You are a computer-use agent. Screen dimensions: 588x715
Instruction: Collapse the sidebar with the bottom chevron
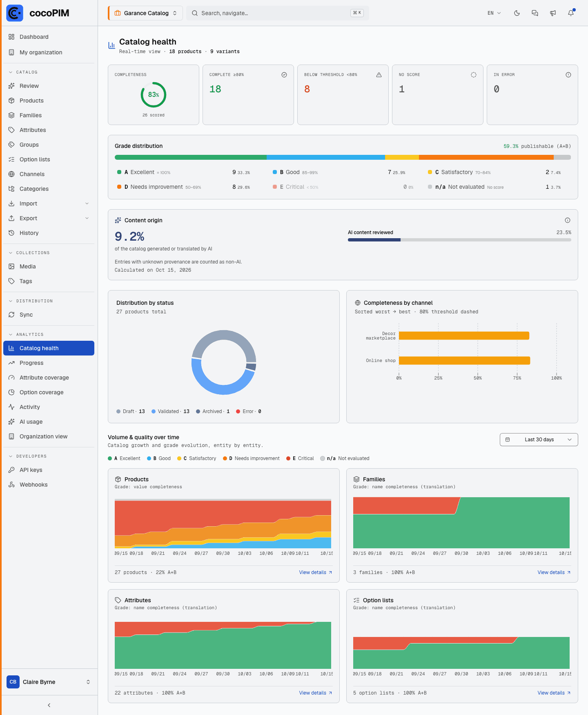pyautogui.click(x=49, y=705)
